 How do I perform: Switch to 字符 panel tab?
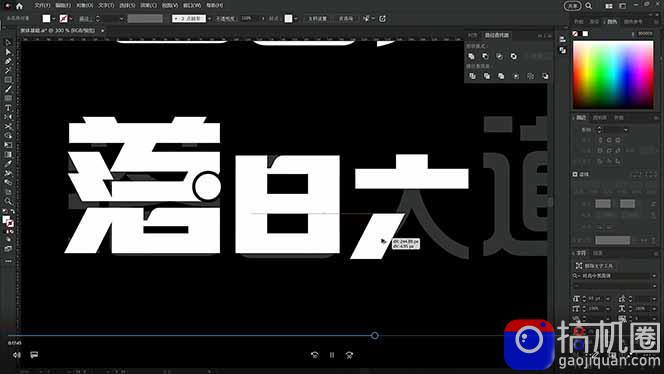tap(581, 253)
